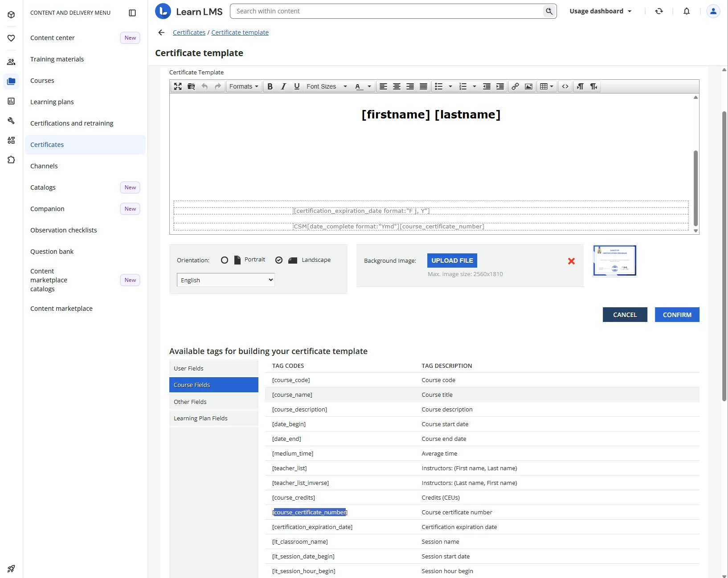
Task: Follow the Certificate template breadcrumb link
Action: [240, 33]
